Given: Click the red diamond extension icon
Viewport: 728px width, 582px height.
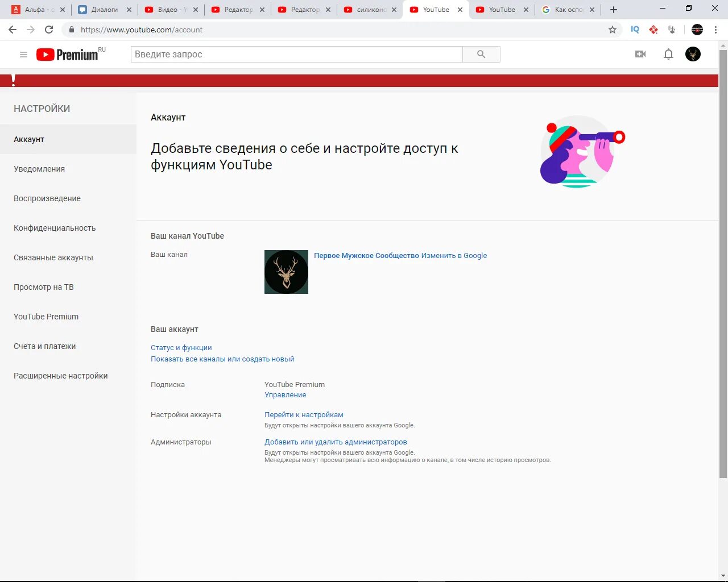Looking at the screenshot, I should (x=653, y=30).
